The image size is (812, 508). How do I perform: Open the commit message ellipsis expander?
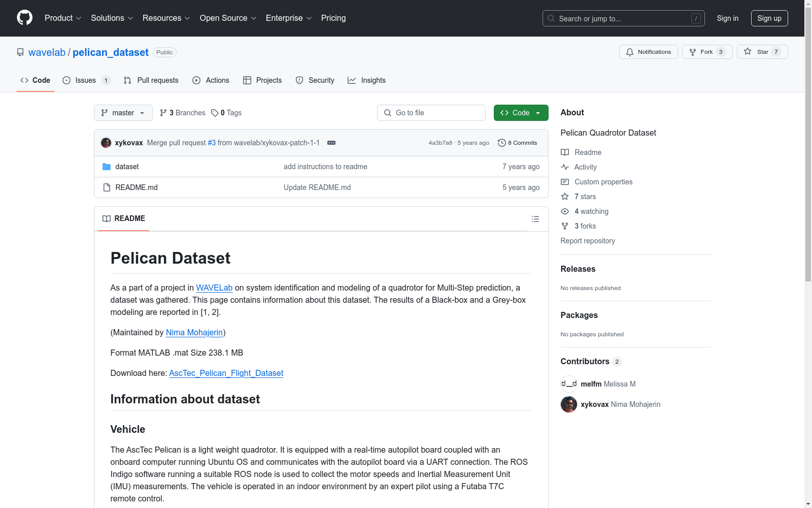[331, 143]
